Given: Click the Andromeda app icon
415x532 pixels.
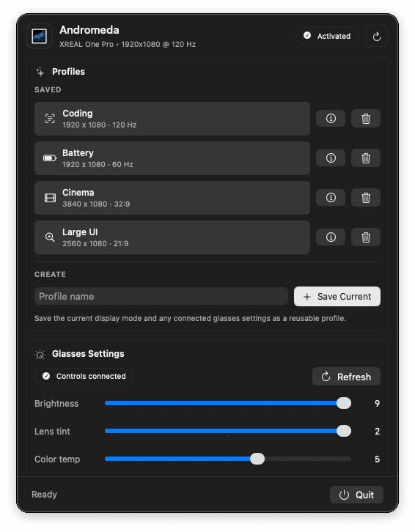Looking at the screenshot, I should tap(40, 36).
